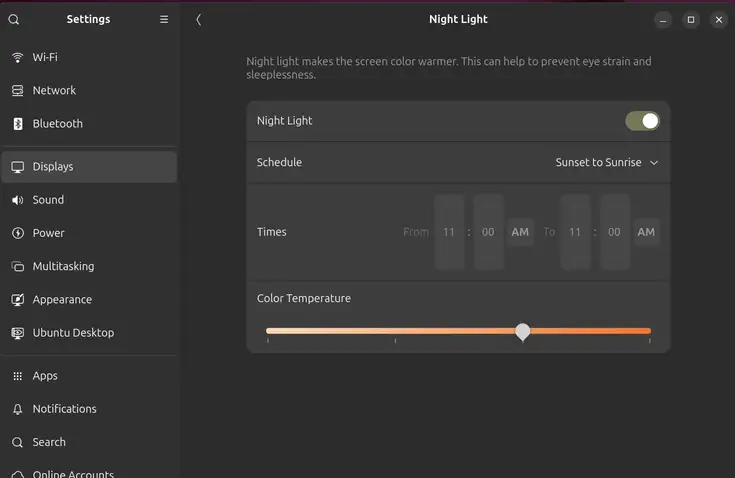Open Appearance settings

89,299
